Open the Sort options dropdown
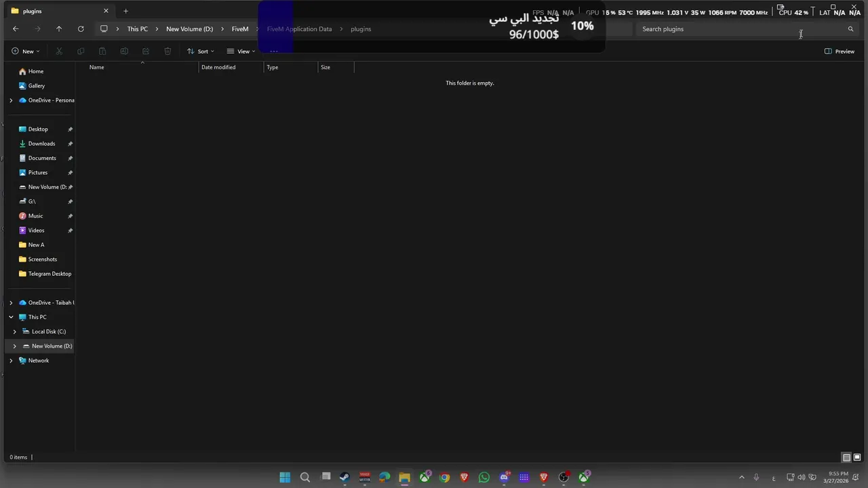 201,52
